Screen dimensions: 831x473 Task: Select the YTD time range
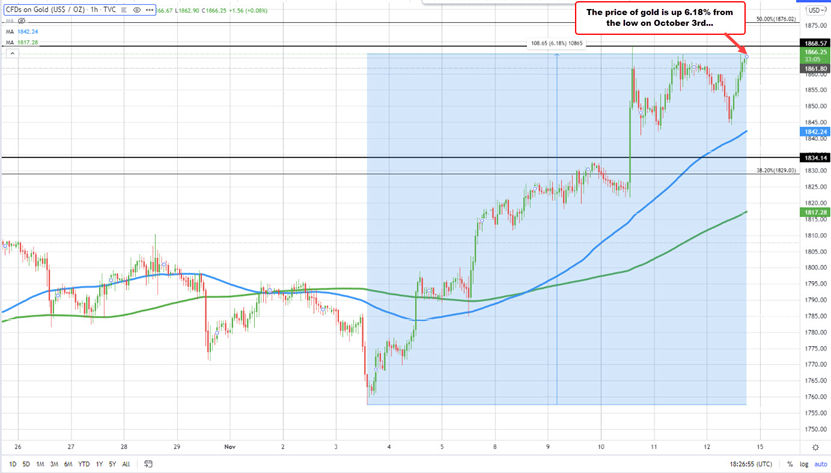click(83, 464)
